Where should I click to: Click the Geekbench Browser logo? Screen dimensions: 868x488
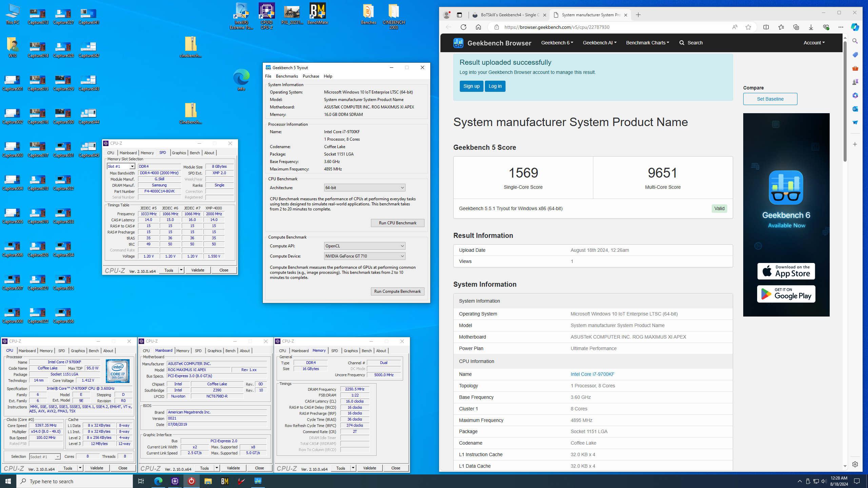tap(492, 43)
